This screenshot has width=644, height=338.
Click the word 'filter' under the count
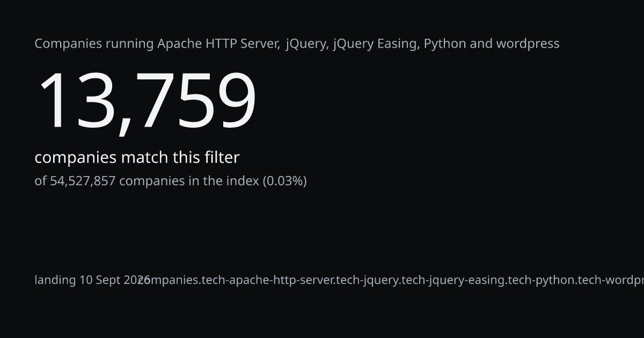(x=222, y=157)
